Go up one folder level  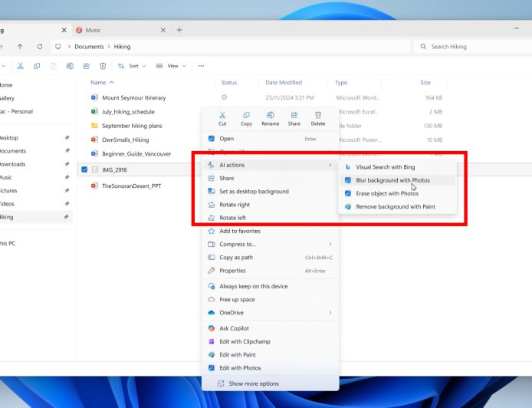(x=20, y=47)
